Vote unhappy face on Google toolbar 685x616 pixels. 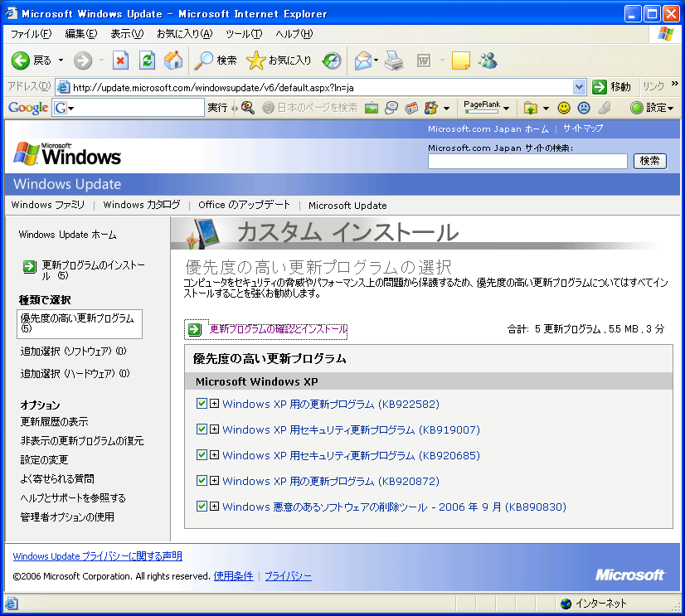[584, 108]
